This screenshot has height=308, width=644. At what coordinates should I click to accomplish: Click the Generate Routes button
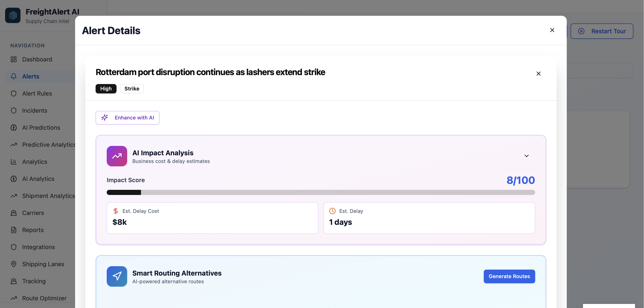click(509, 276)
